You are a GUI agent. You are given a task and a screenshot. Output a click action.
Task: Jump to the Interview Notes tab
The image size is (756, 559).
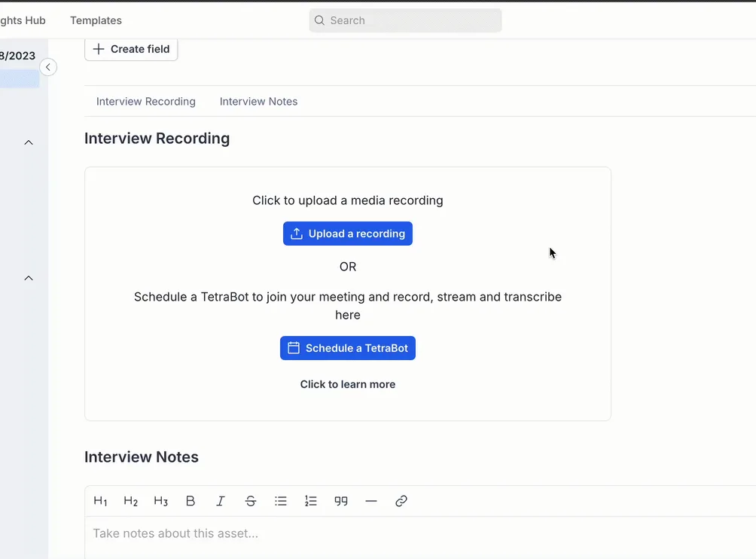point(258,101)
